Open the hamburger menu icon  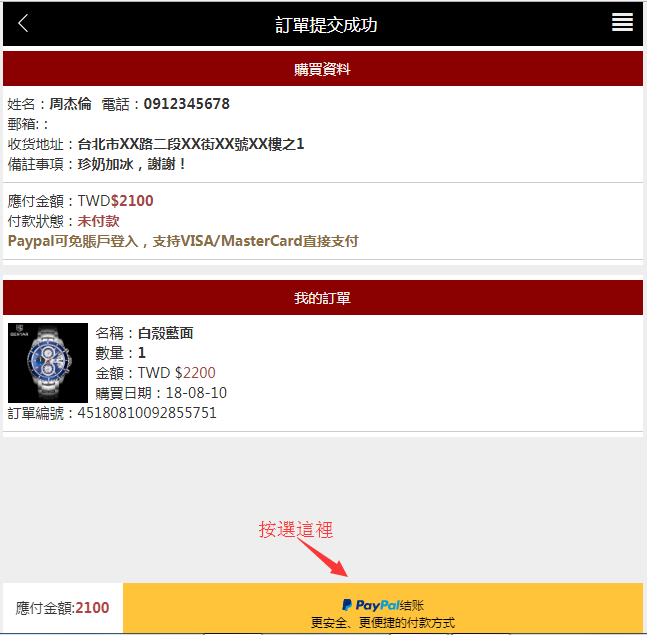coord(622,23)
